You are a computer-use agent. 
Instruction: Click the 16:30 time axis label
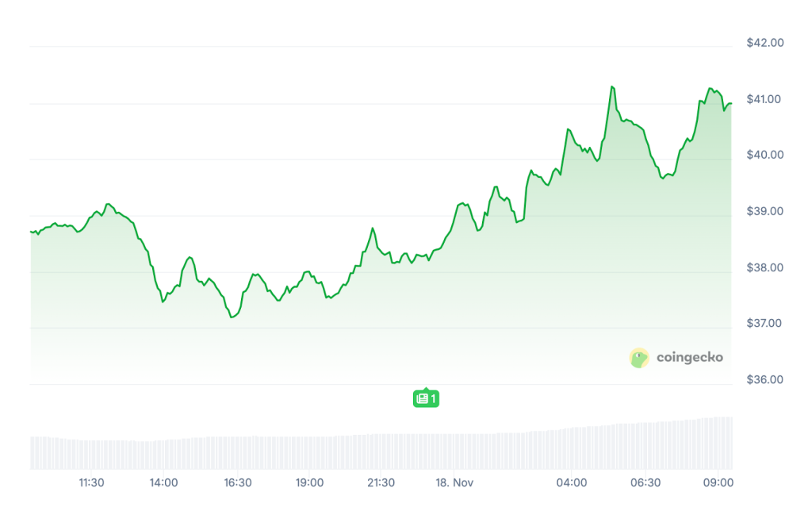tap(237, 482)
